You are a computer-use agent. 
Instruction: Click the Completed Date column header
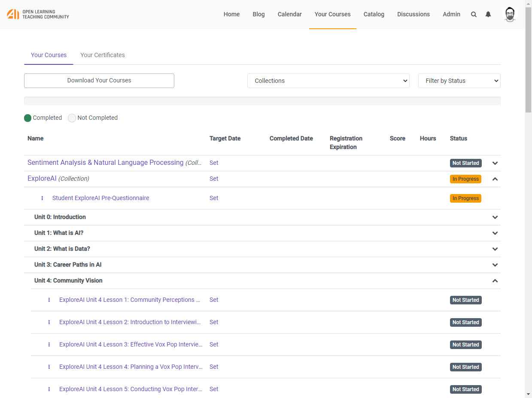[x=291, y=138]
